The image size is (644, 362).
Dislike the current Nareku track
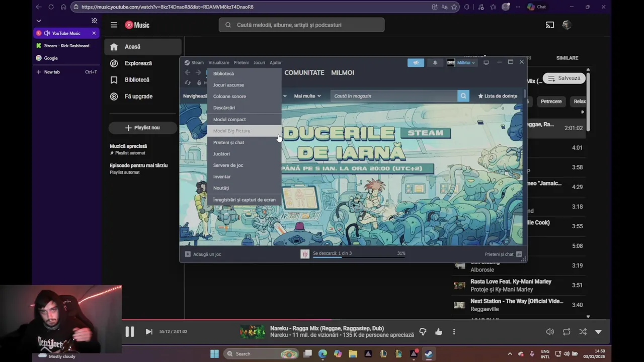click(423, 332)
